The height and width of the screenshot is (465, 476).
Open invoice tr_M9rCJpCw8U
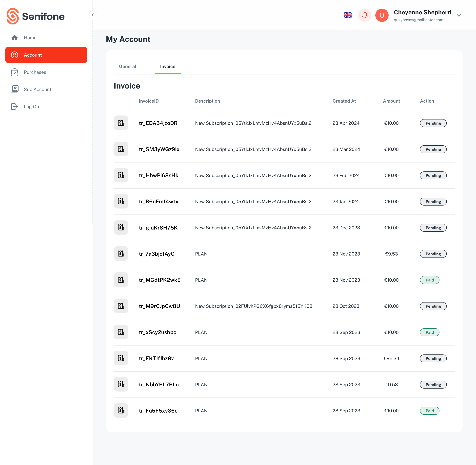159,306
